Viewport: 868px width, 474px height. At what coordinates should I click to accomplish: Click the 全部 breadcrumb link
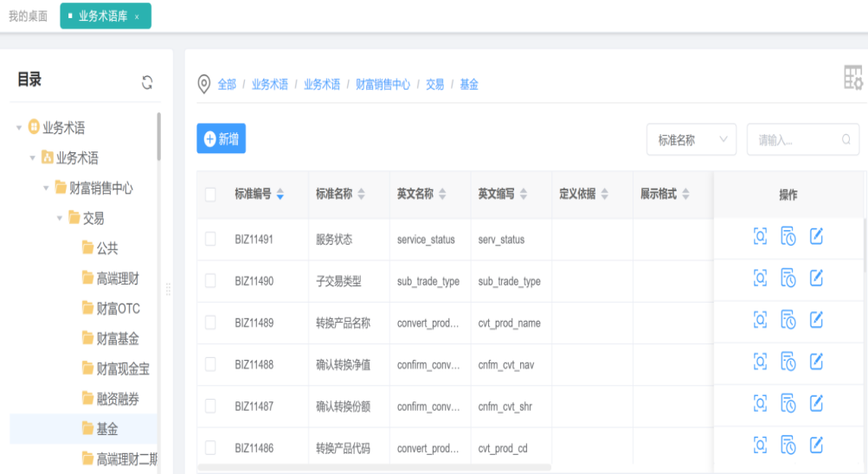pos(226,84)
